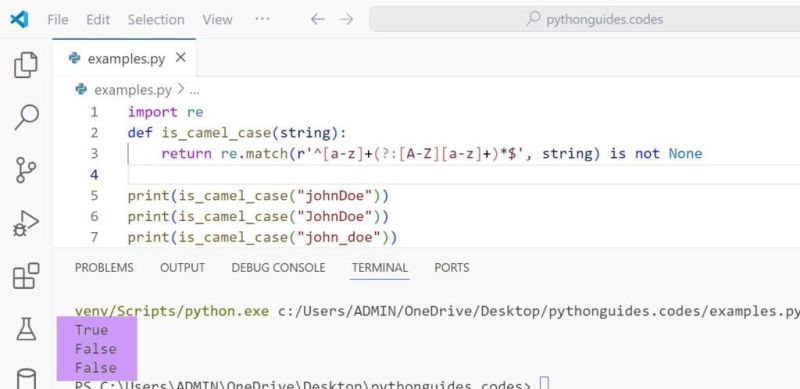Click the Python icon on examples.py tab

pyautogui.click(x=75, y=59)
